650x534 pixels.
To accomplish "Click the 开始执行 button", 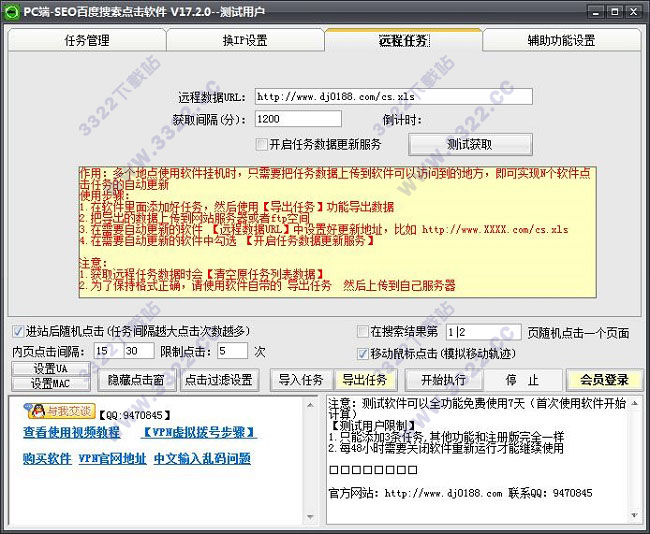I will (x=443, y=380).
